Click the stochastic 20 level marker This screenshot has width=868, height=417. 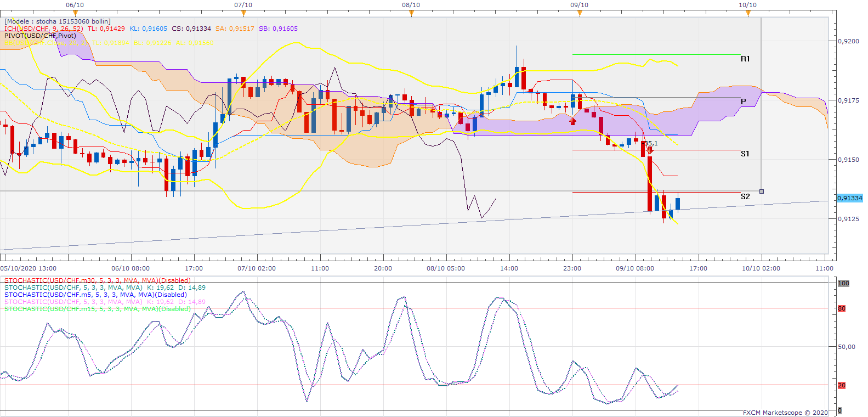tap(842, 385)
